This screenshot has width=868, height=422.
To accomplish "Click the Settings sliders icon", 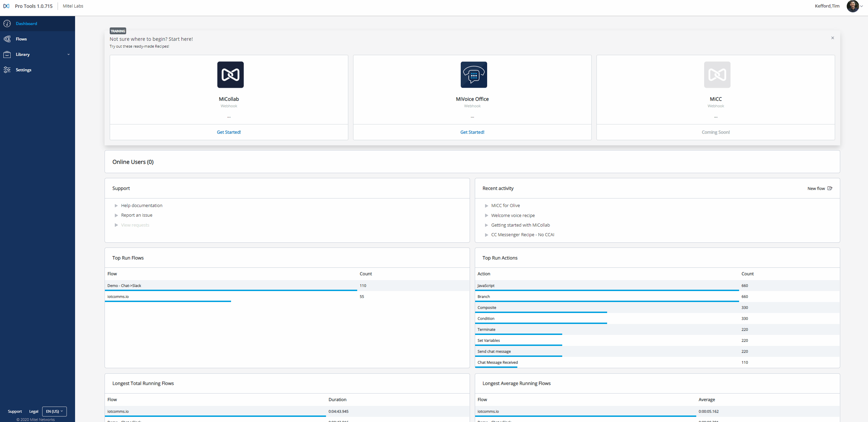I will (x=7, y=70).
